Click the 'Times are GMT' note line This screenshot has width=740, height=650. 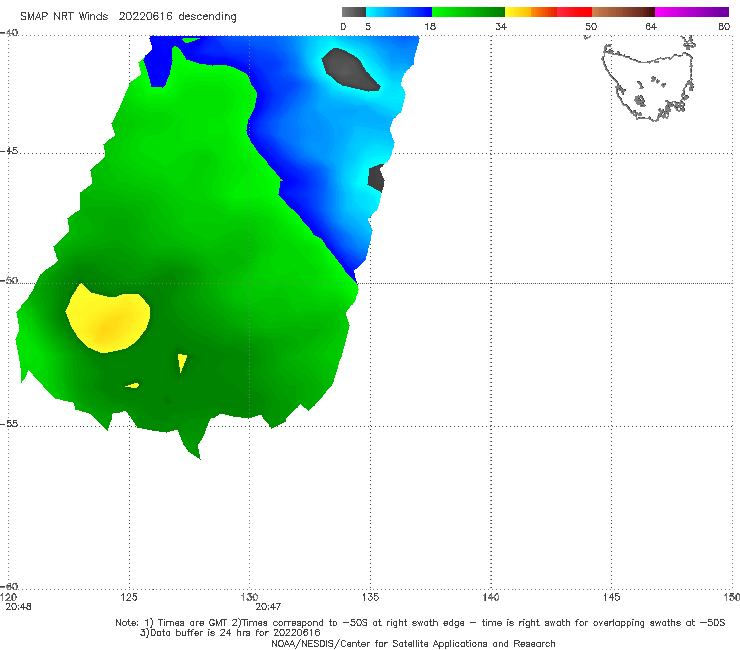[x=420, y=623]
